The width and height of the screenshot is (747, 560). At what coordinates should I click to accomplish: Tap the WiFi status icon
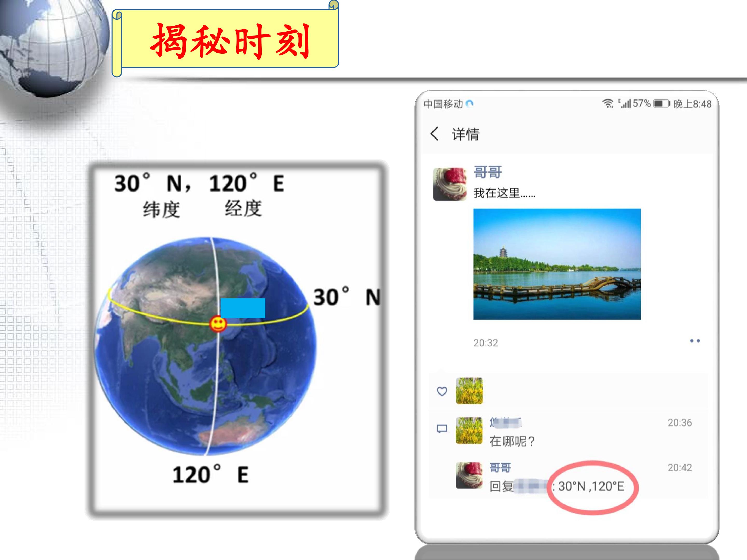coord(608,104)
